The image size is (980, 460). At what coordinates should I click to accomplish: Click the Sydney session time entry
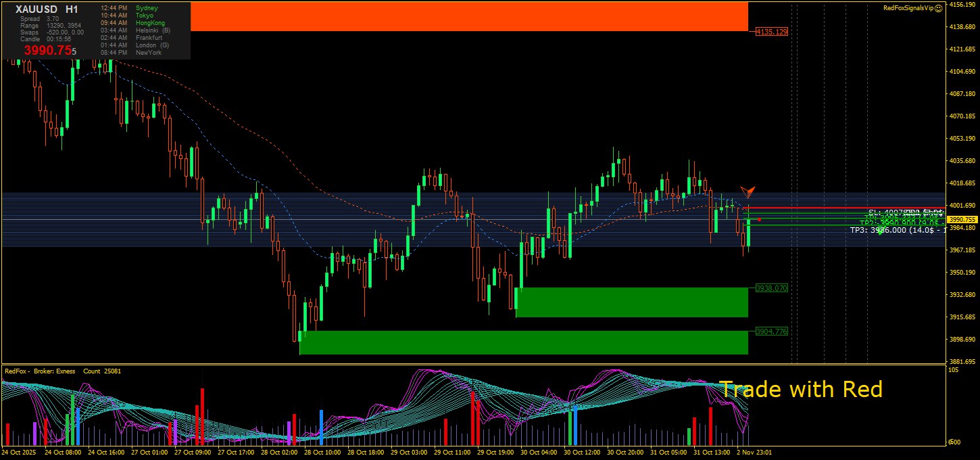coord(128,7)
